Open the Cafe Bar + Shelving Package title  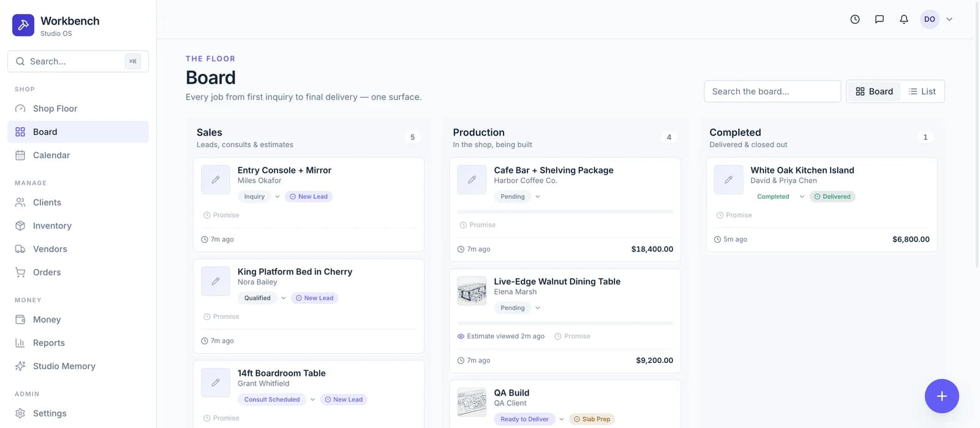tap(554, 170)
